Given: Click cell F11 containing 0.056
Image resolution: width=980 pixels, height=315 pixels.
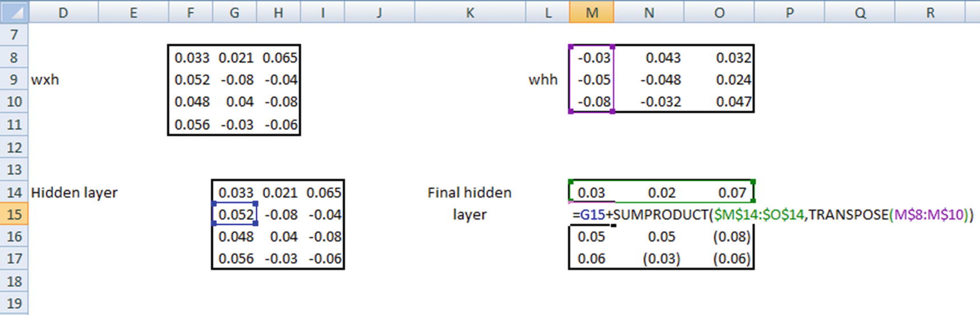Looking at the screenshot, I should click(190, 124).
